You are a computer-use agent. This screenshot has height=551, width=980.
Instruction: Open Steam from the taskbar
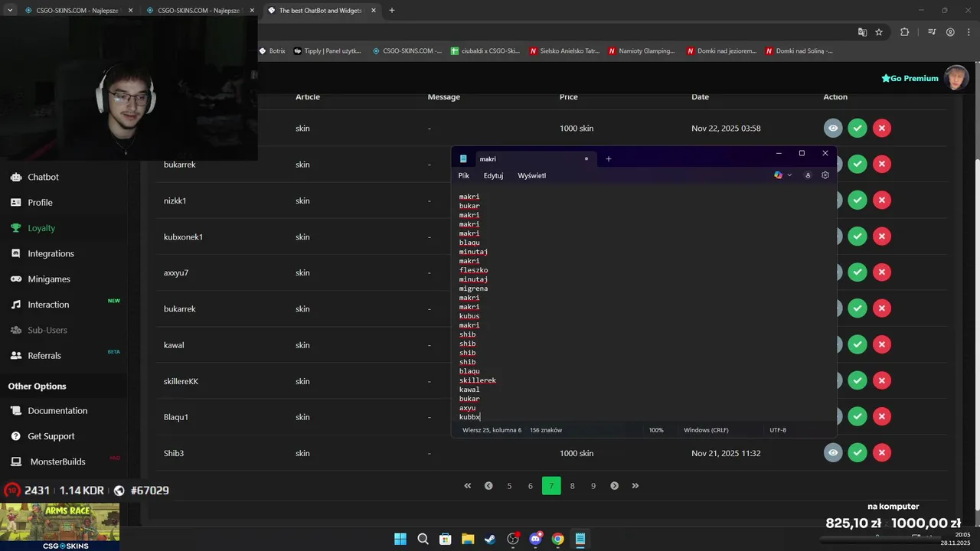pyautogui.click(x=490, y=539)
